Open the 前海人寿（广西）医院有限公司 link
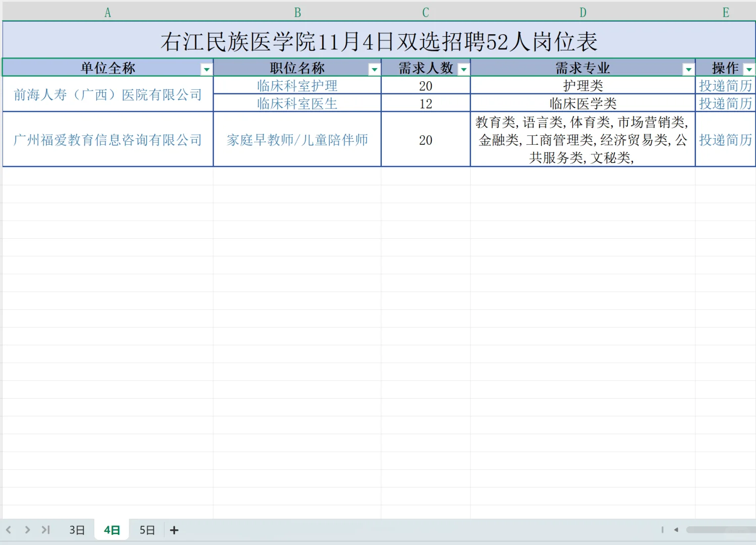Image resolution: width=756 pixels, height=545 pixels. [107, 94]
